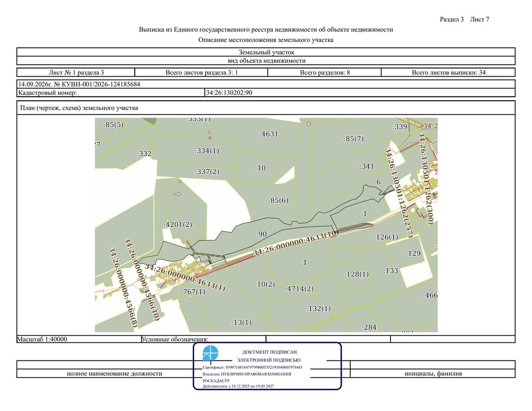Click 'ЭЛЕКТРОННОЙ ПОДПИСЬЮ' stamp text
Screen dimensions: 532x411
click(x=269, y=360)
